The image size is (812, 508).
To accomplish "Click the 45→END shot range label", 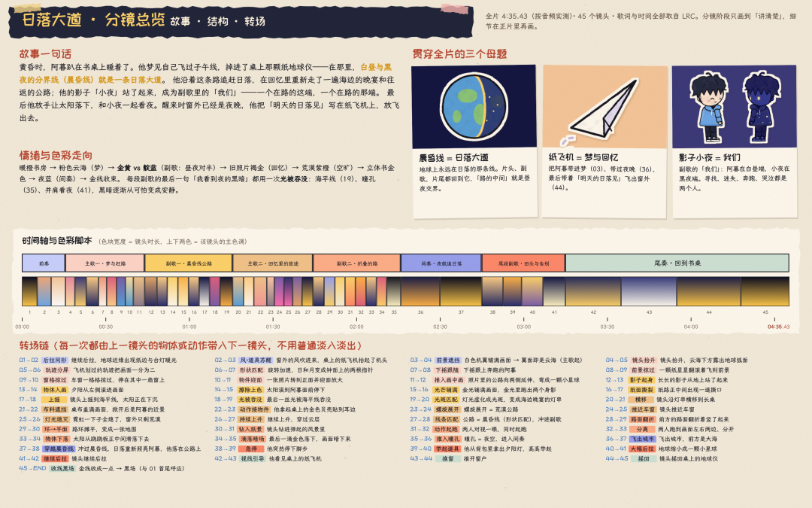I will [32, 468].
